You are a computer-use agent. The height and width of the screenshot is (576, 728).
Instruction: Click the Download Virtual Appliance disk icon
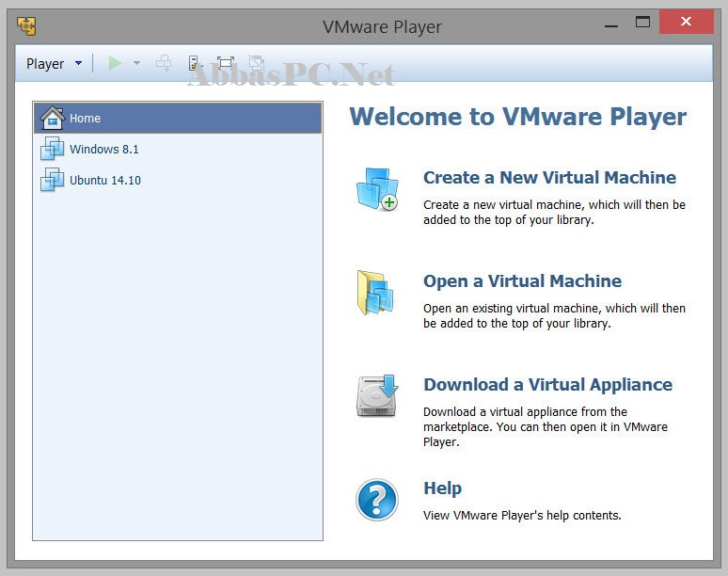(377, 396)
